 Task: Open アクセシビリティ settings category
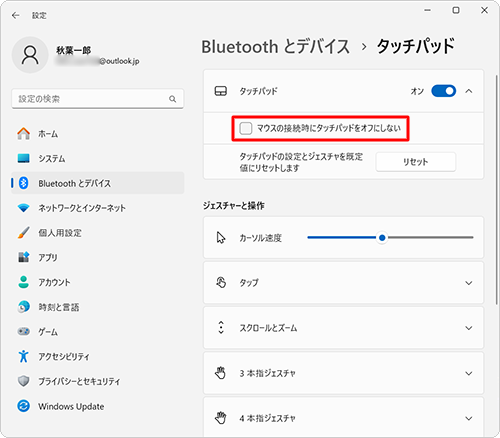click(x=98, y=357)
